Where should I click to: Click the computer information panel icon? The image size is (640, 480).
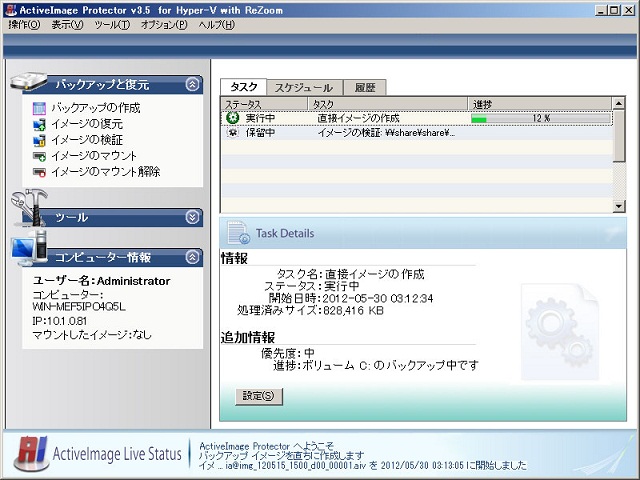(x=29, y=248)
